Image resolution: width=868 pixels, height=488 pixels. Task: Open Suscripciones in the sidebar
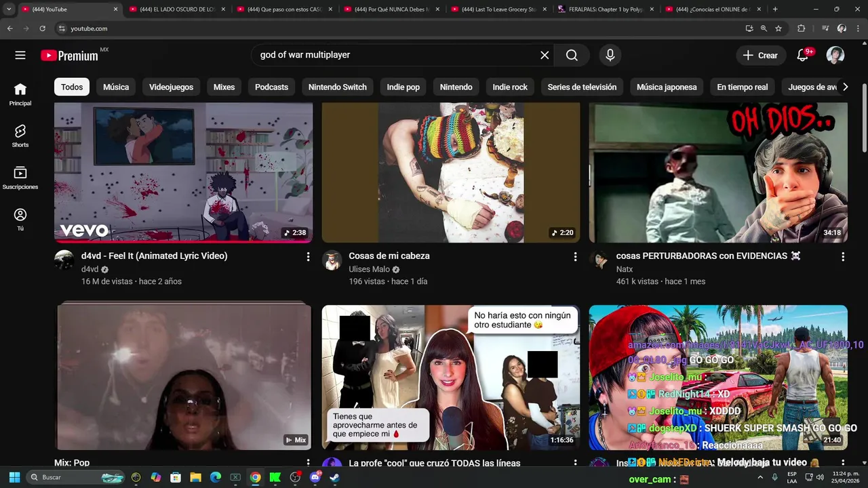click(x=20, y=178)
